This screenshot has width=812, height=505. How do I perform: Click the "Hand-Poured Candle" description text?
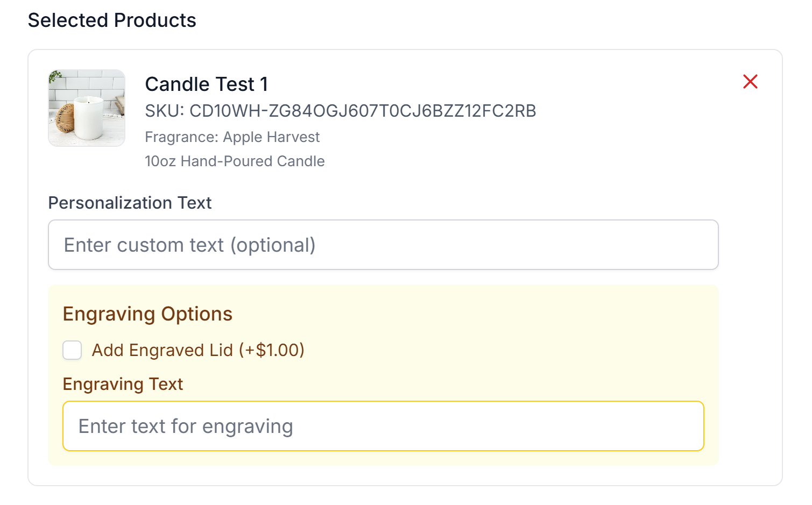253,161
